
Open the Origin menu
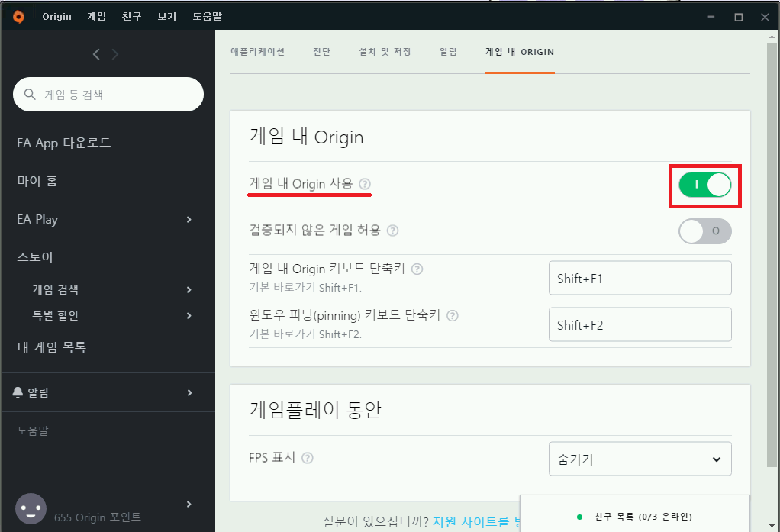tap(56, 17)
